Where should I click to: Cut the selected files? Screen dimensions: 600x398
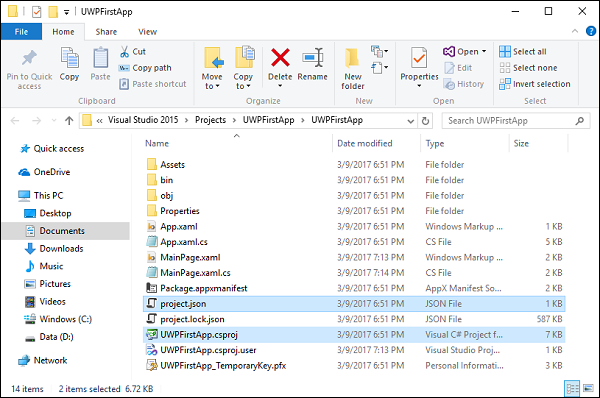(x=133, y=51)
